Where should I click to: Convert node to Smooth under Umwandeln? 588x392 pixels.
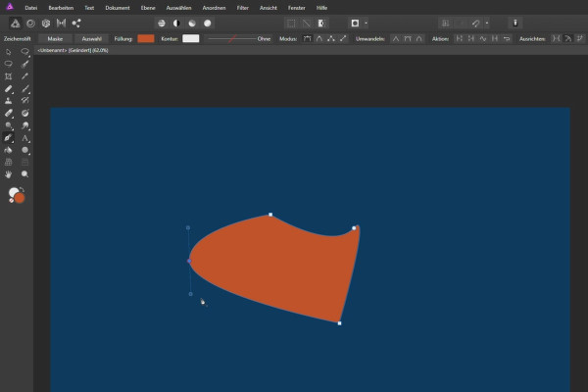408,38
